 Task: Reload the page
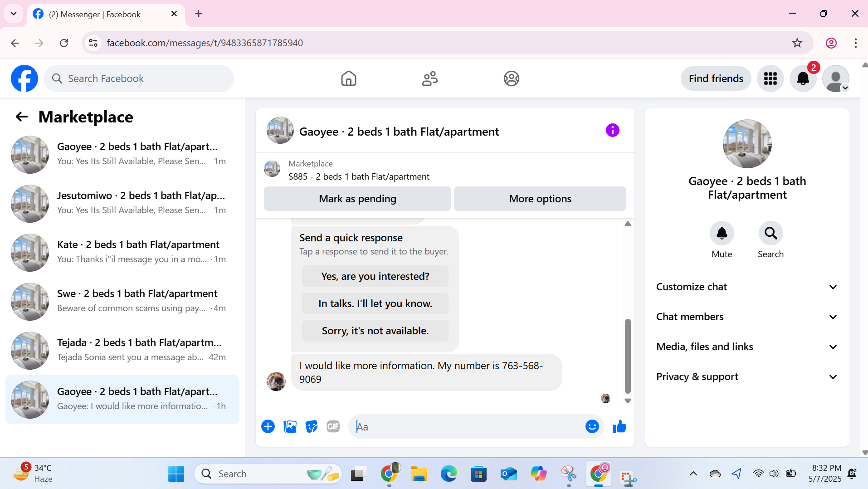click(x=64, y=43)
